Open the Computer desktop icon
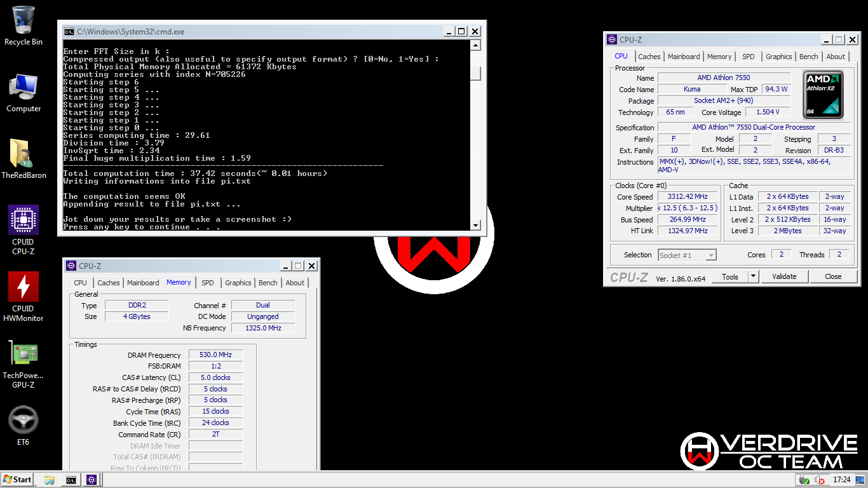This screenshot has height=488, width=868. (x=24, y=93)
